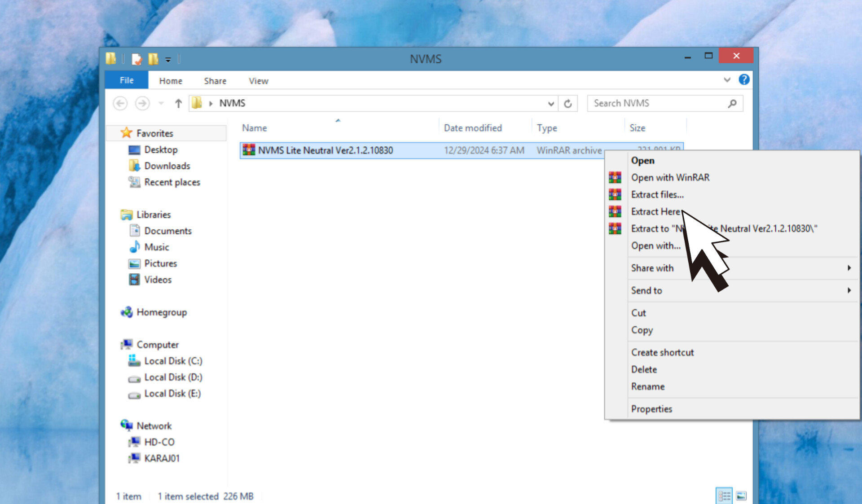Viewport: 862px width, 504px height.
Task: Click the search magnifier icon
Action: point(732,104)
